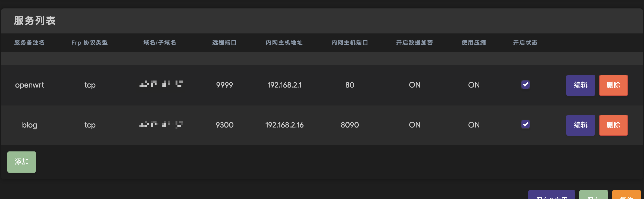644x199 pixels.
Task: Click the 开启数据加密 column header
Action: [414, 42]
